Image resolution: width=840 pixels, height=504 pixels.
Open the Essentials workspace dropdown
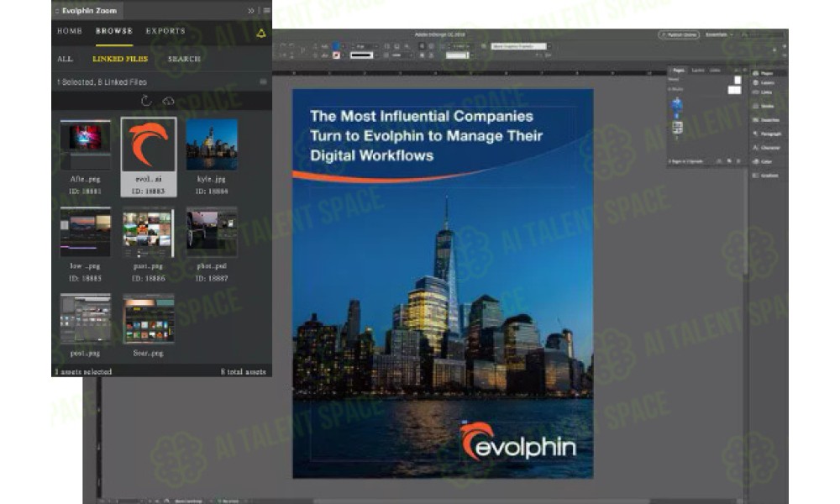tap(720, 34)
